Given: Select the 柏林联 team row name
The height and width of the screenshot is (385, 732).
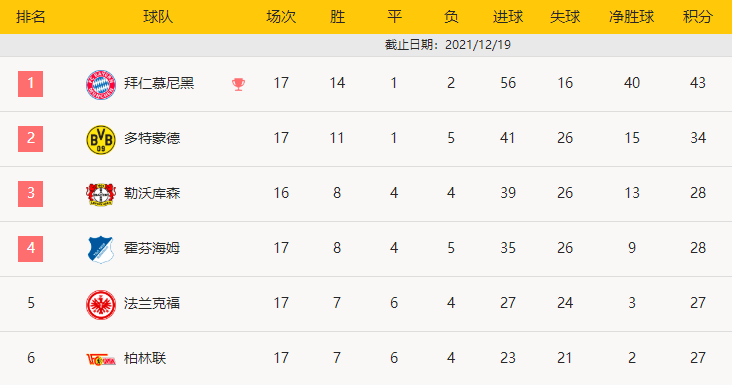Looking at the screenshot, I should tap(145, 358).
